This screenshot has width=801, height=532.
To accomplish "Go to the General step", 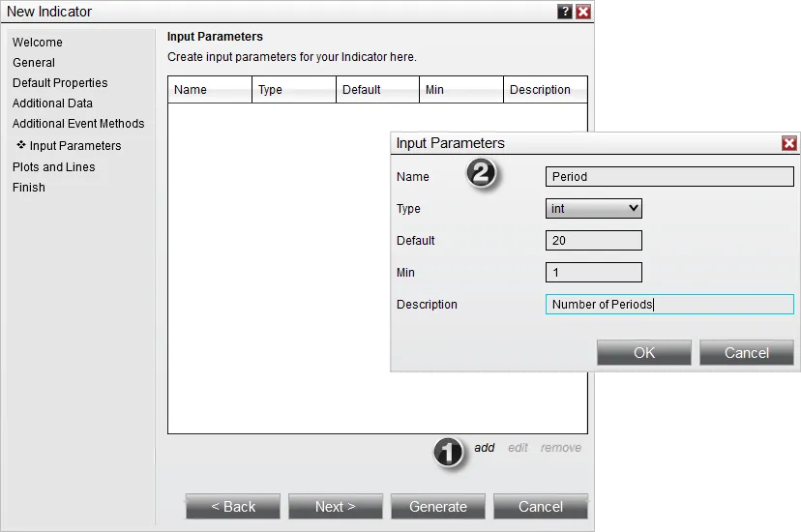I will point(34,63).
